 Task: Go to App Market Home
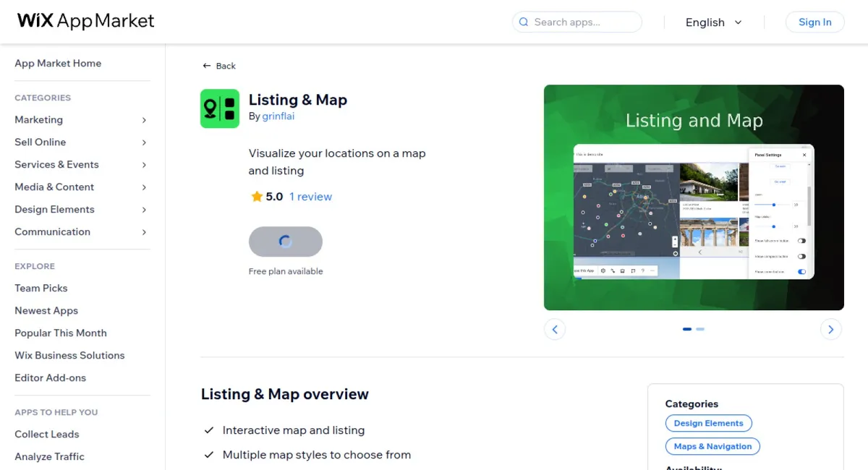tap(58, 63)
